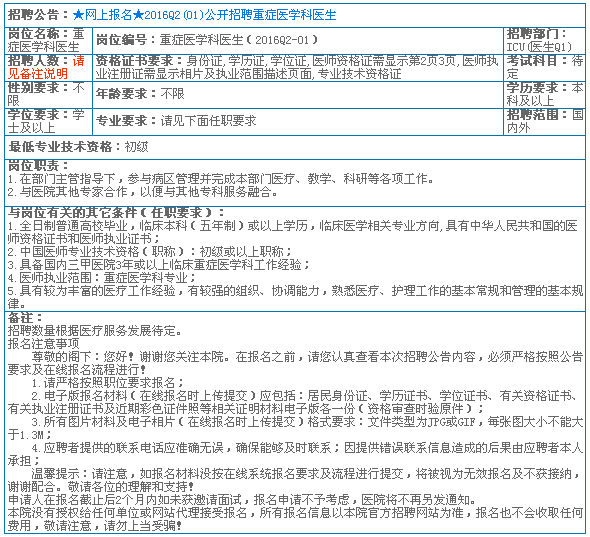
Task: Select the 资格证书要求 description cell
Action: [298, 68]
